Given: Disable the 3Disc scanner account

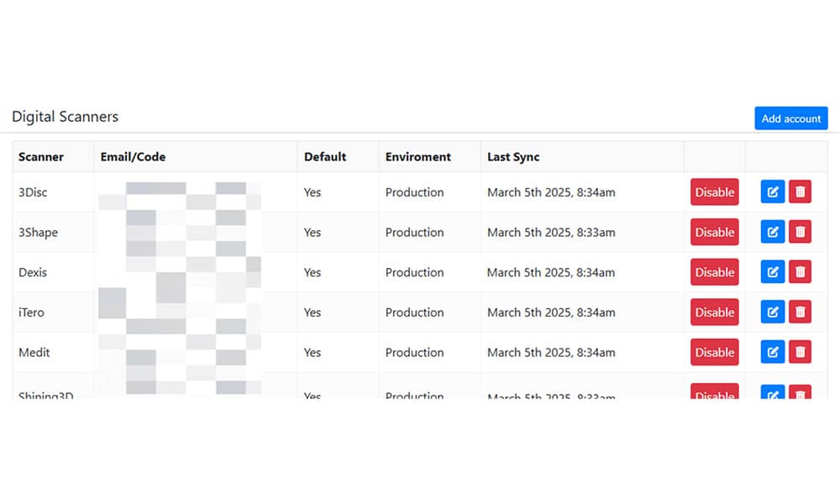Looking at the screenshot, I should 714,192.
